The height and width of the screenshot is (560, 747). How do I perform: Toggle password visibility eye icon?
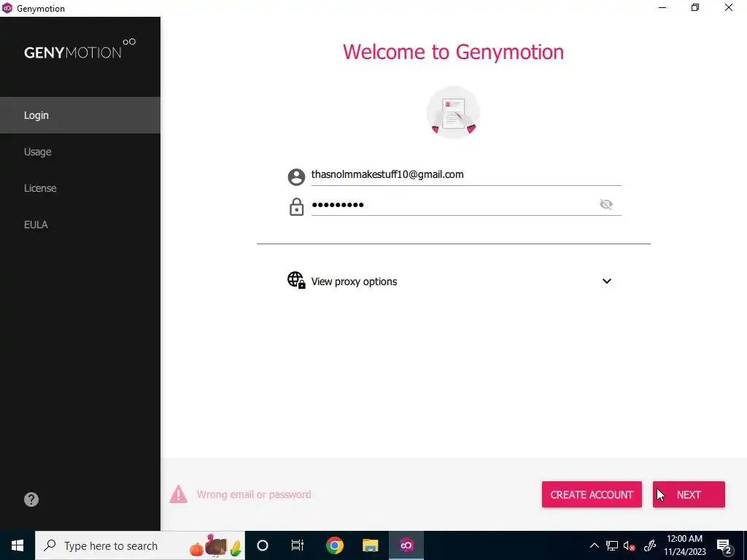(606, 204)
